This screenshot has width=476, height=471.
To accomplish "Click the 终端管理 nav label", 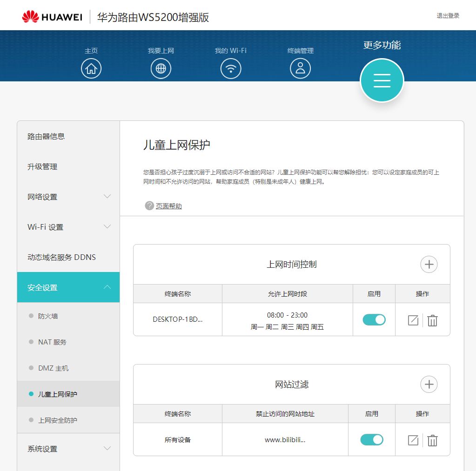I will tap(300, 51).
